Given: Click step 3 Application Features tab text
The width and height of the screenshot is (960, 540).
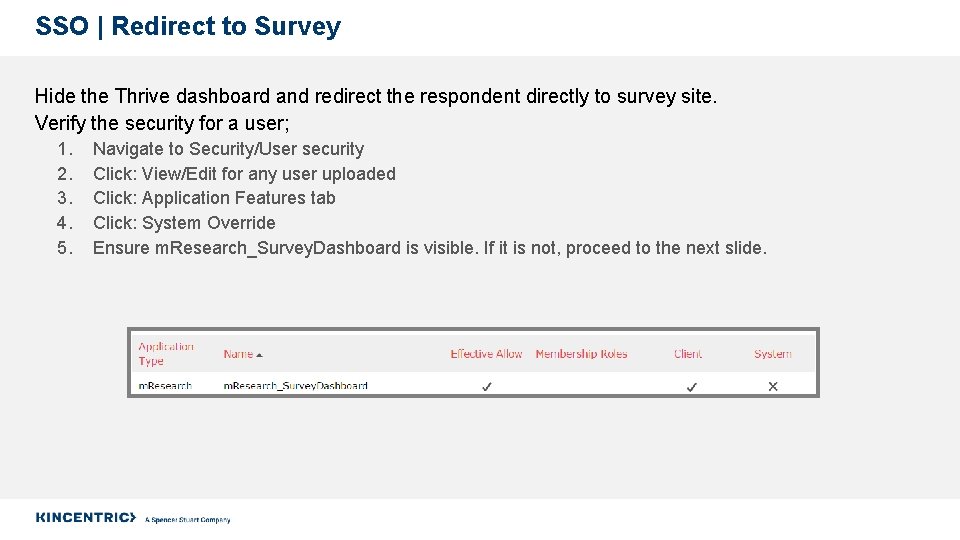Looking at the screenshot, I should [214, 198].
